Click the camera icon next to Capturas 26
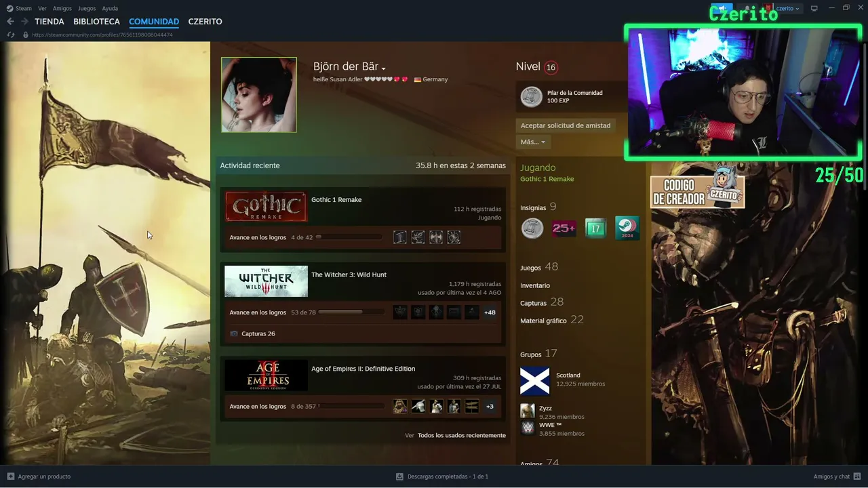Screen dimensions: 868x488 [x=234, y=333]
